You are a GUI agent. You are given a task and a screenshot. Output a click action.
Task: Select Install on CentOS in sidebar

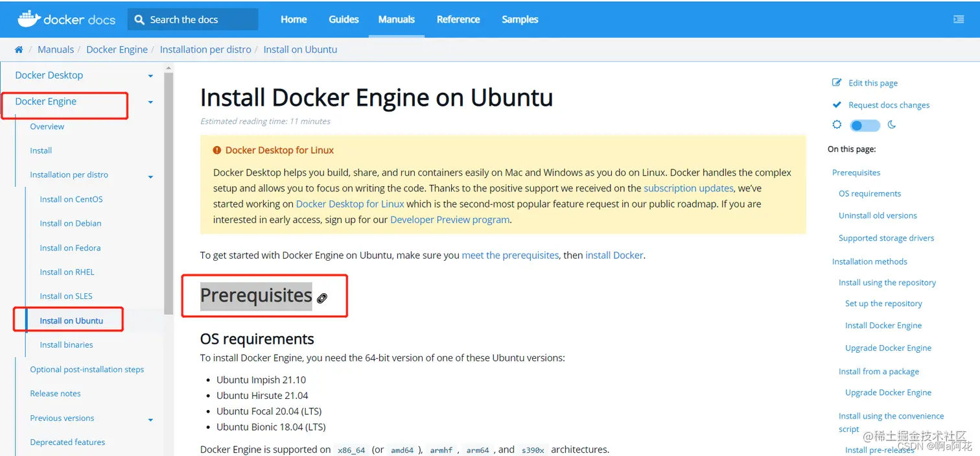71,199
